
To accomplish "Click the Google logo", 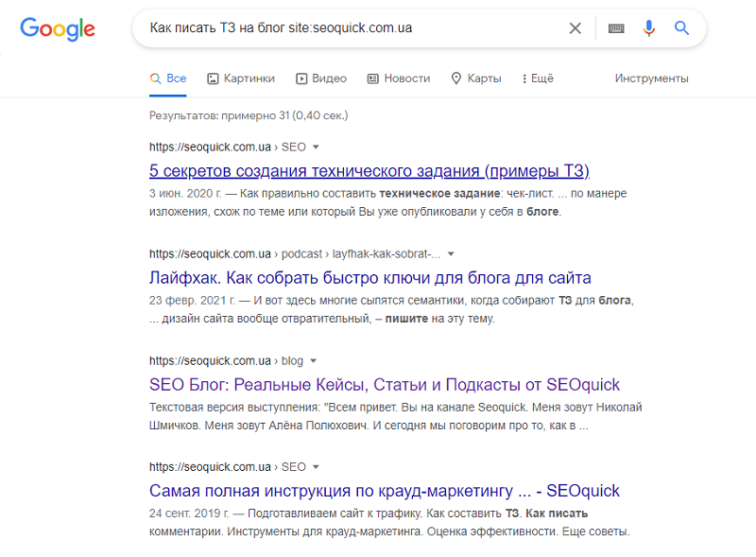I will (x=58, y=28).
